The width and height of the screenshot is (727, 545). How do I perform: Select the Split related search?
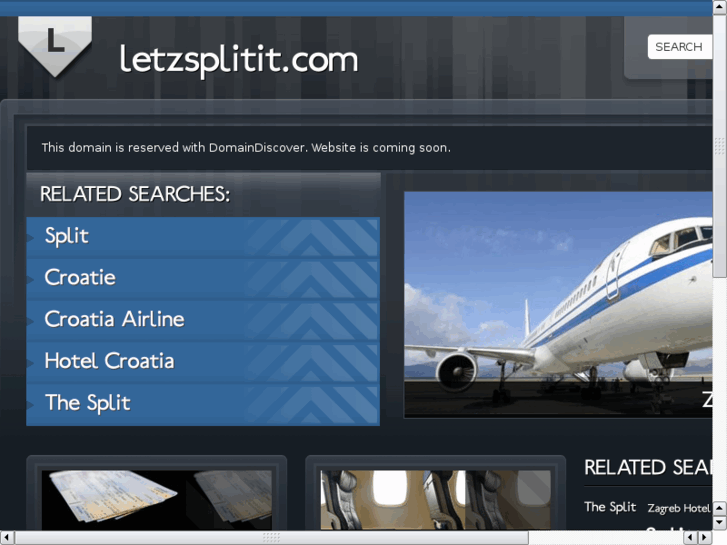tap(67, 236)
